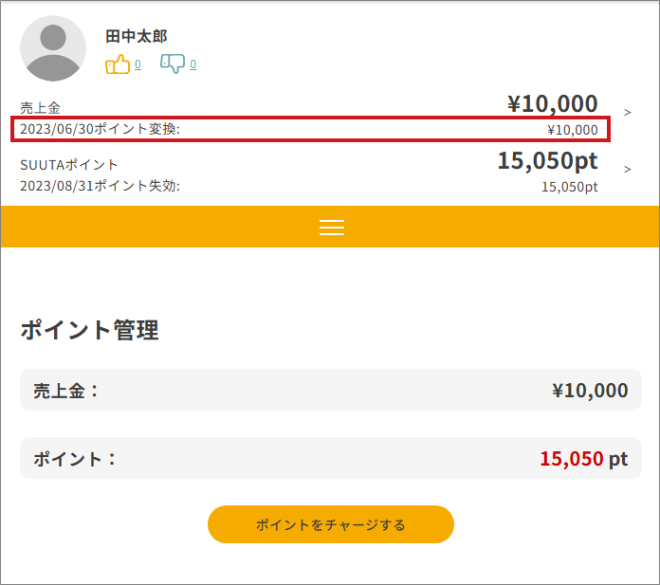Click the gray profile avatar image
Screen dimensions: 660x585
53,48
